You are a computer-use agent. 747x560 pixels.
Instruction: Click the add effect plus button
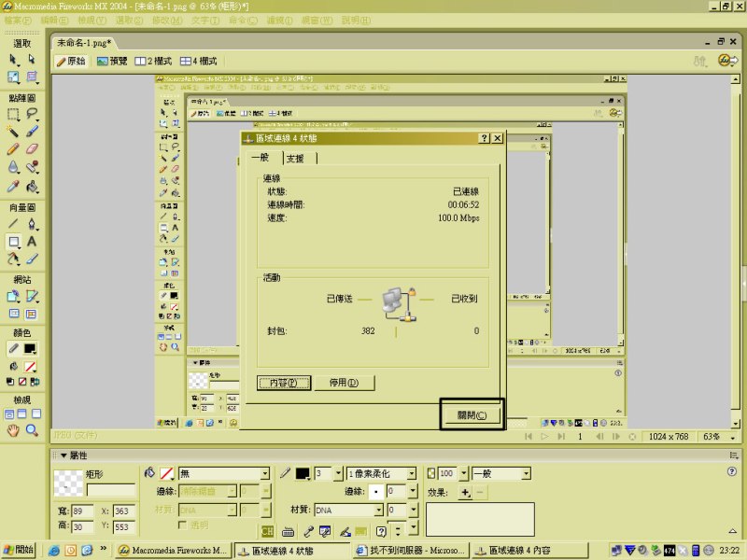(x=465, y=493)
